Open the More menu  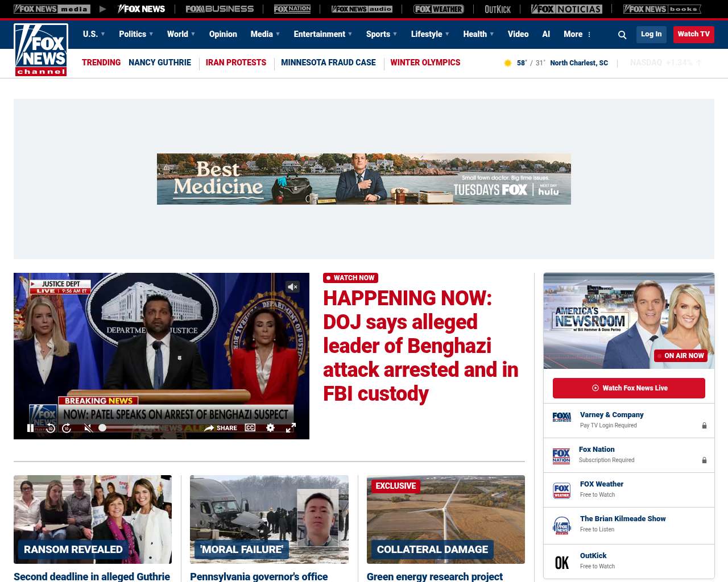point(577,34)
